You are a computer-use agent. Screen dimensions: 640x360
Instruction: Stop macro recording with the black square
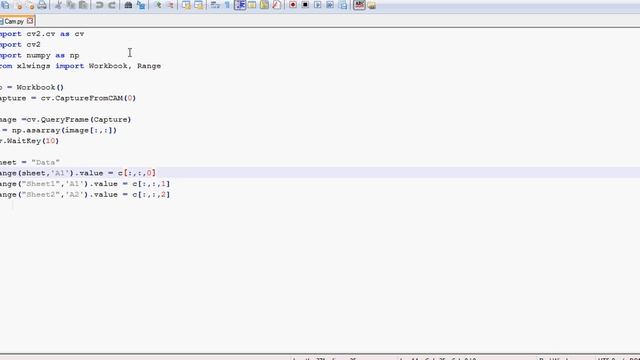coord(305,5)
